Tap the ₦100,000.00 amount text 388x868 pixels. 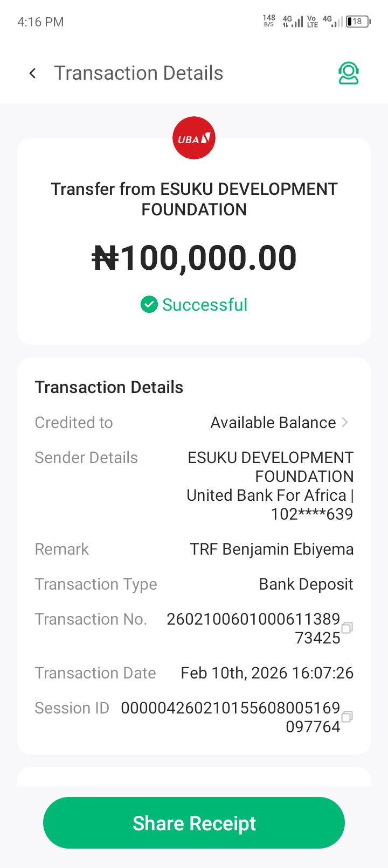click(x=194, y=258)
